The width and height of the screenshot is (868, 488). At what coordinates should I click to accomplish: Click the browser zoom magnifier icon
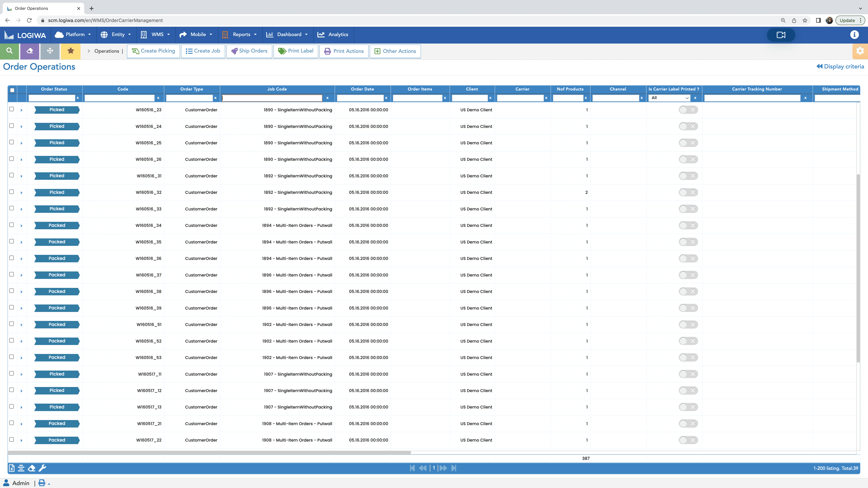point(783,21)
